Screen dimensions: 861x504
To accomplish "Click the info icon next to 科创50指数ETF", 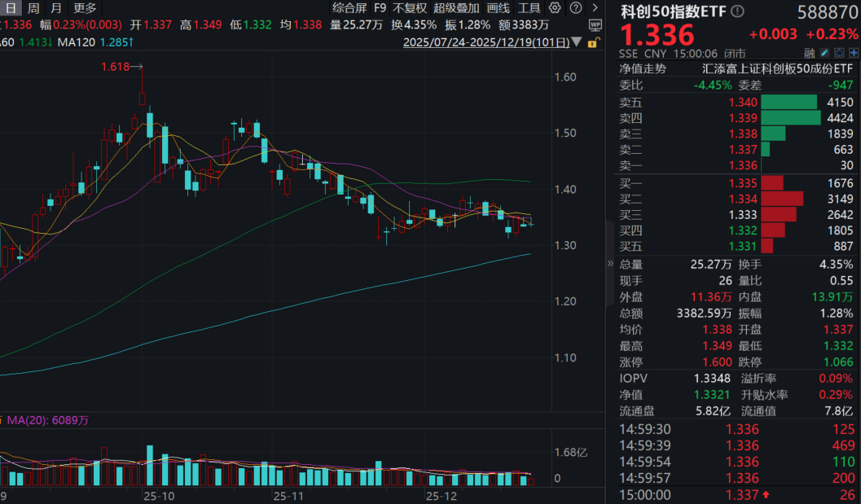I will [x=738, y=11].
